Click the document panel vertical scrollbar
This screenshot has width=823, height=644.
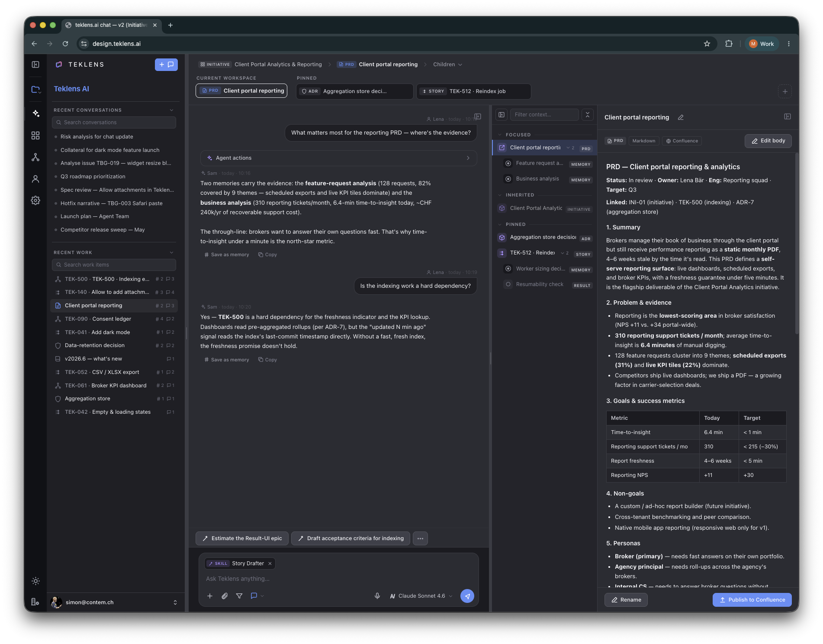(797, 243)
